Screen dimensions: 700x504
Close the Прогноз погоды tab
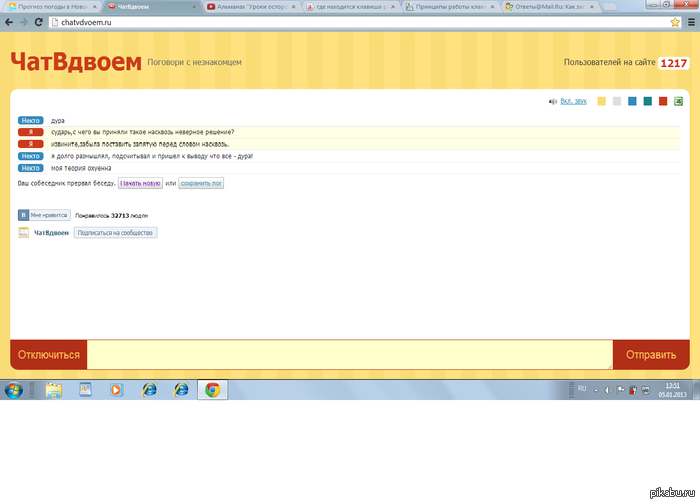[94, 7]
